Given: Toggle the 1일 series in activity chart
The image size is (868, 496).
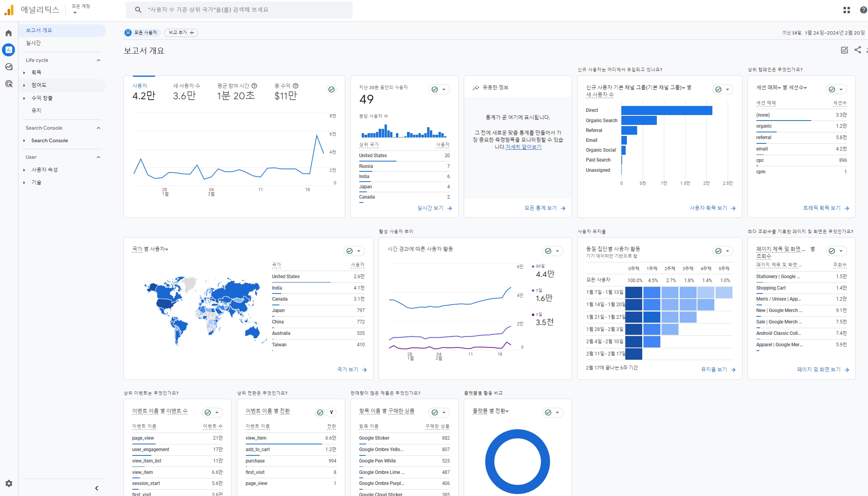Looking at the screenshot, I should 539,314.
